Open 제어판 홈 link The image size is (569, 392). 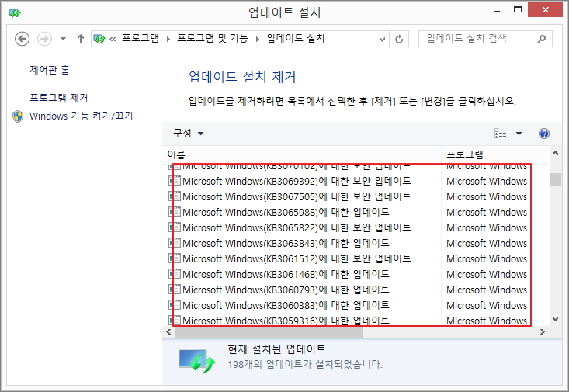(x=50, y=69)
